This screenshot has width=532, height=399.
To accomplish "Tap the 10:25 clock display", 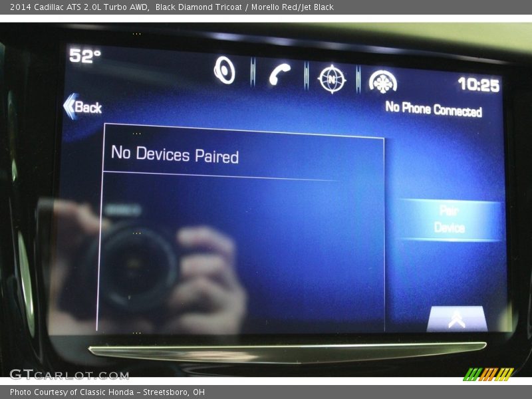I will 478,84.
